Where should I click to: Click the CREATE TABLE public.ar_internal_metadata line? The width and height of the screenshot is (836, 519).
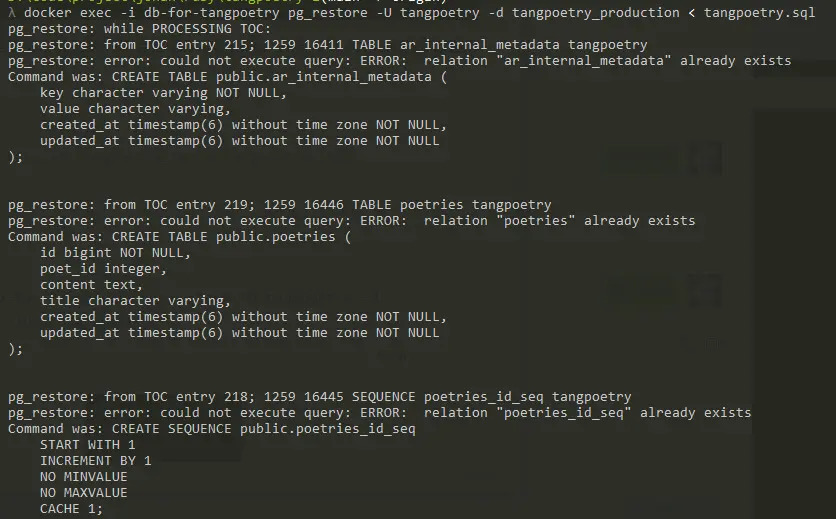click(x=228, y=77)
